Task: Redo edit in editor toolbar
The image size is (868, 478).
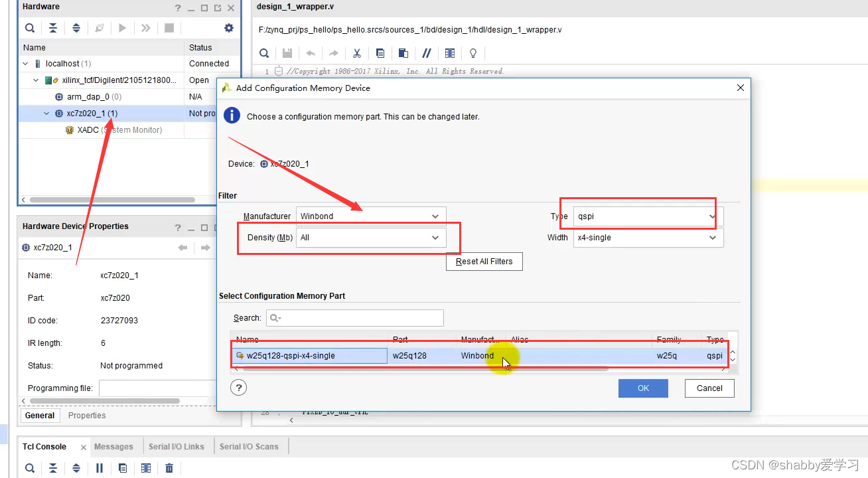Action: coord(334,53)
